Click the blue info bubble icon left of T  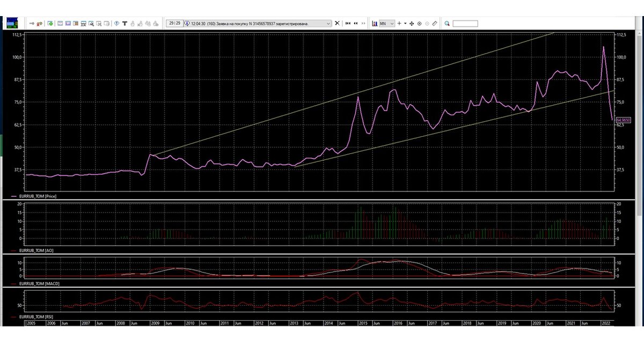(116, 24)
